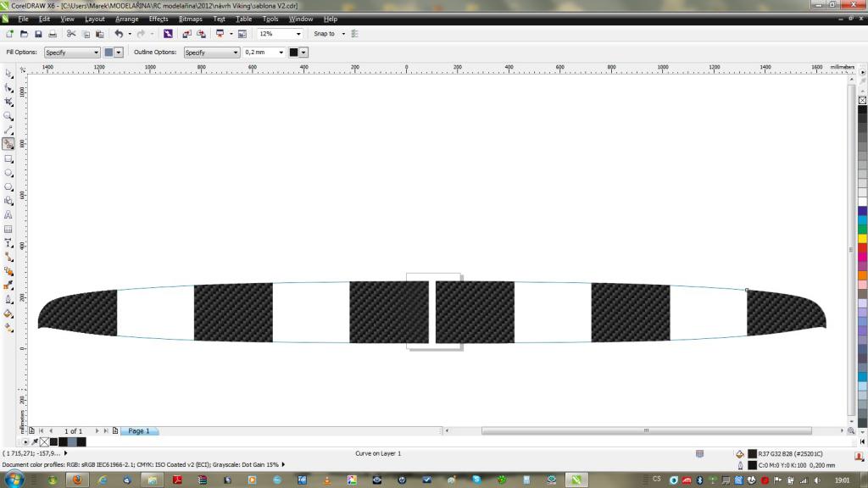Click the Undo arrow button

(x=119, y=34)
